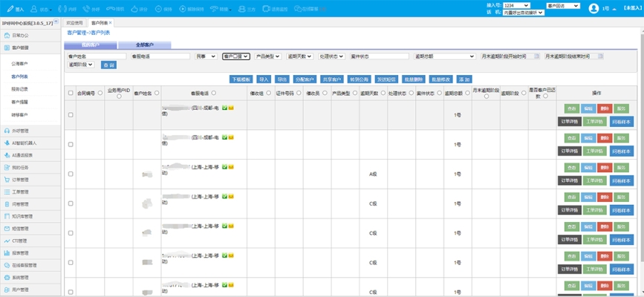This screenshot has width=644, height=297.
Task: Click the 客户姓名 search input field
Action: tap(97, 56)
